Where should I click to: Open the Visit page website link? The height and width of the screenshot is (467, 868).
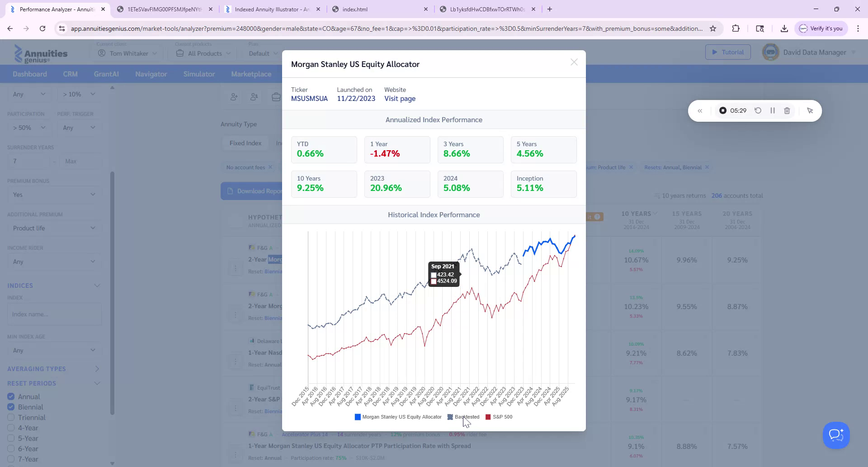pos(400,99)
